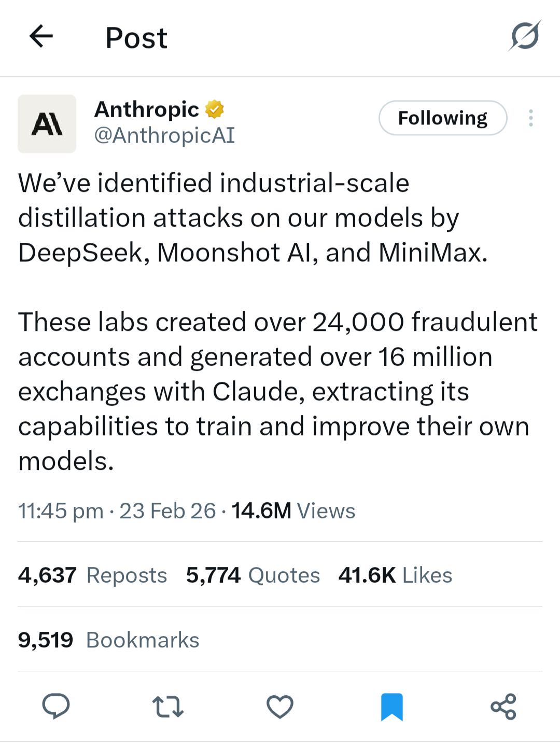560x745 pixels.
Task: Open the 9,519 Bookmarks count
Action: click(108, 640)
